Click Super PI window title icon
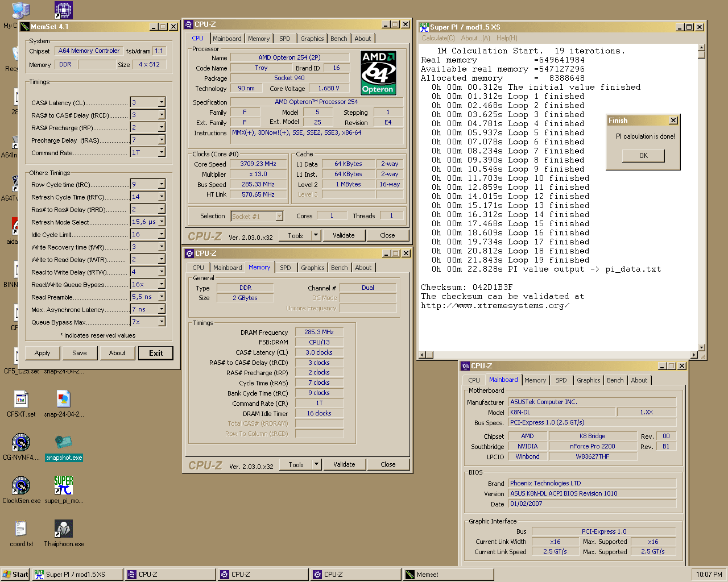 [x=424, y=27]
